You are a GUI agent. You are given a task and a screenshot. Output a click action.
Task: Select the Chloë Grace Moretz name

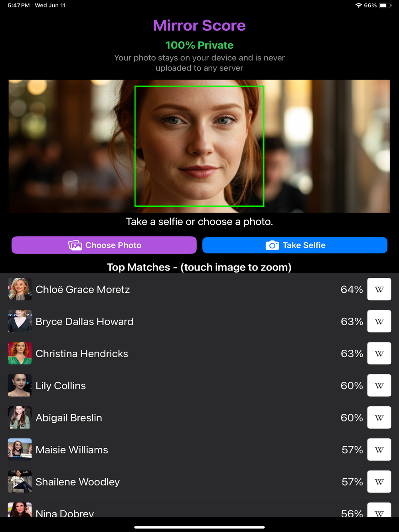pos(83,289)
